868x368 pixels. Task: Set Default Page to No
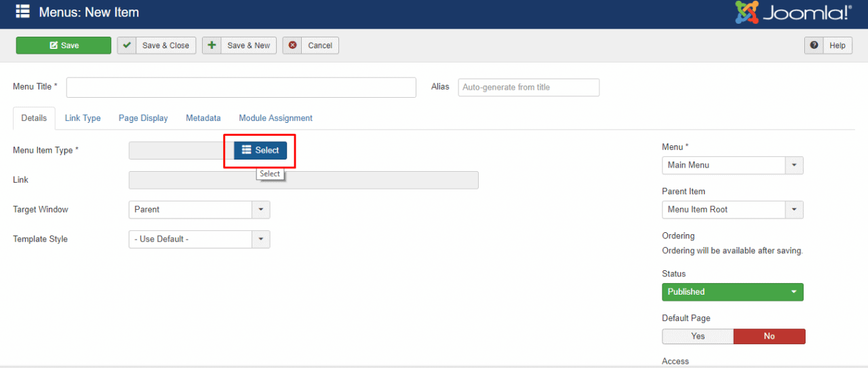tap(770, 337)
